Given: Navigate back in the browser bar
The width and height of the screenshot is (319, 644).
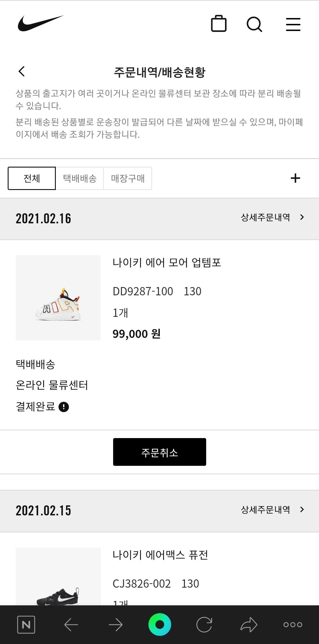Looking at the screenshot, I should tap(71, 624).
